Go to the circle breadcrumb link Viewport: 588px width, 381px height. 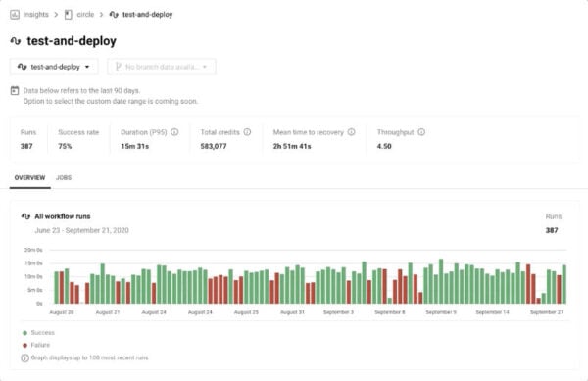tap(85, 15)
